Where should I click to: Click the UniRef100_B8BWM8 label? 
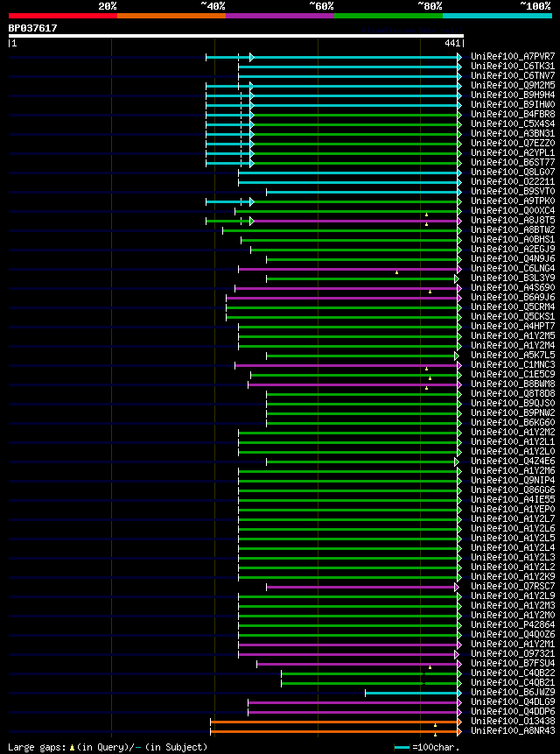513,384
